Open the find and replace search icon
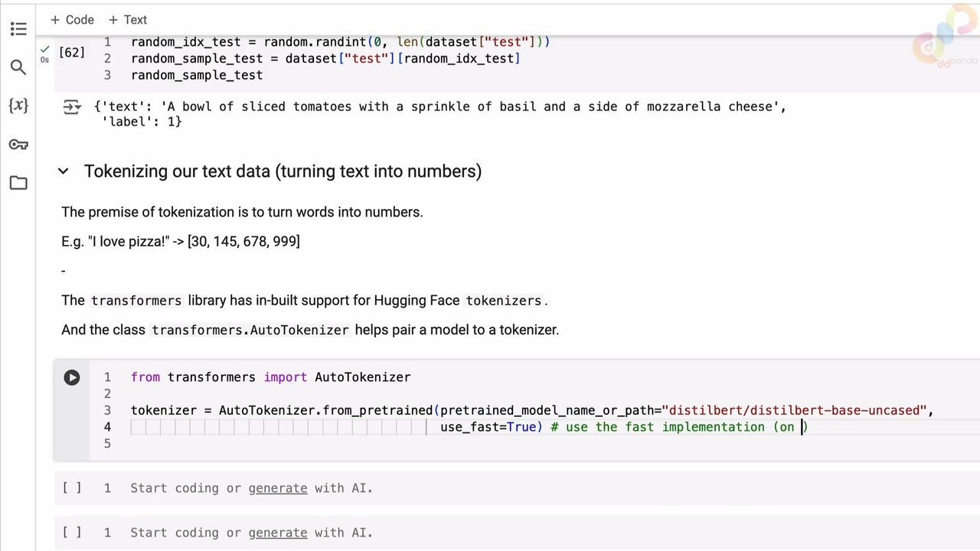Viewport: 980px width, 551px height. (x=18, y=67)
